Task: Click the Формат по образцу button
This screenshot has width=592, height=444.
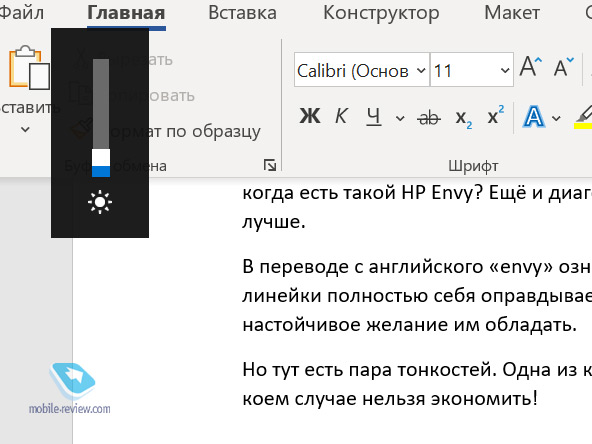Action: point(166,131)
